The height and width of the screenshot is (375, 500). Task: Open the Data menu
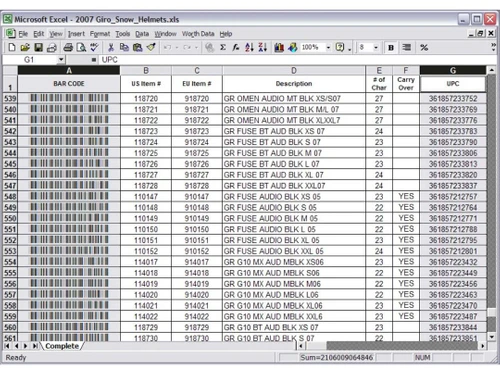pyautogui.click(x=142, y=34)
